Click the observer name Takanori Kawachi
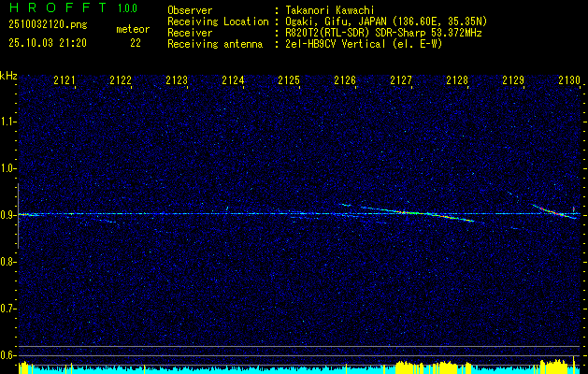The image size is (588, 374). pyautogui.click(x=330, y=10)
